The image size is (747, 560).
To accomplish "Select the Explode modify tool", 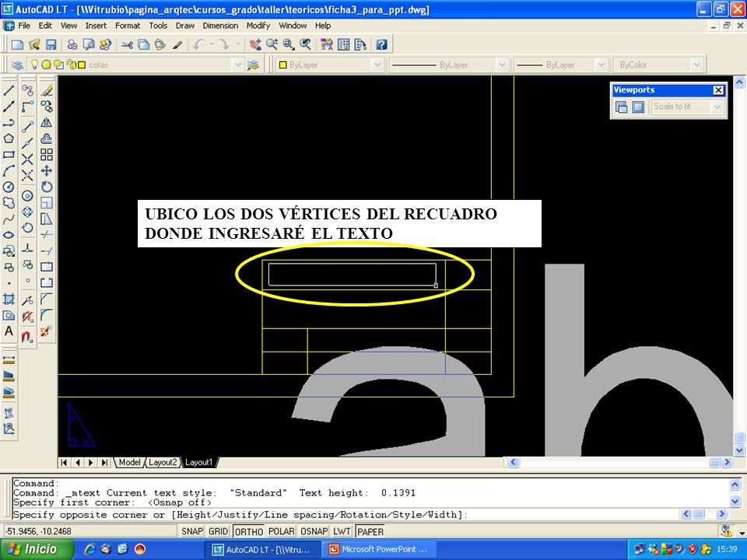I will coord(47,331).
